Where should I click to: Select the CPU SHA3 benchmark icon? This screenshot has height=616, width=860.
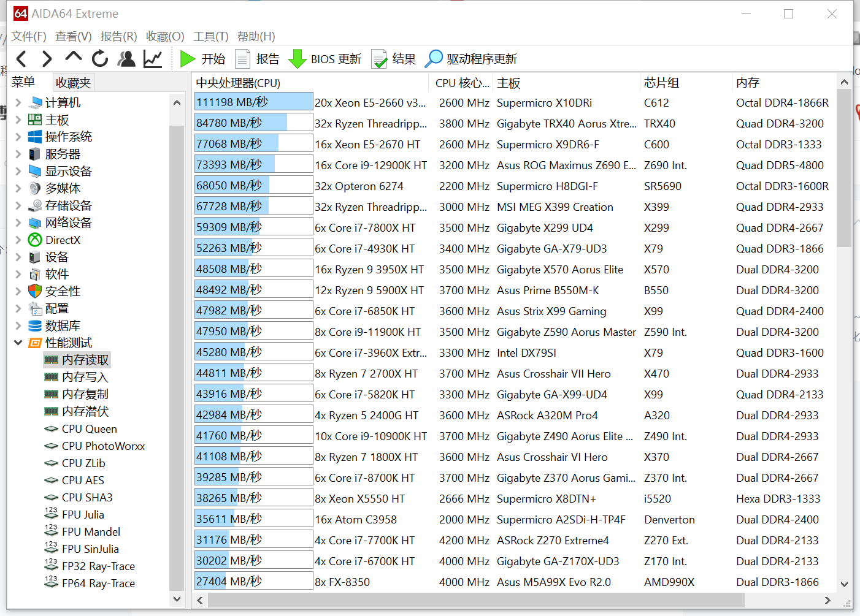(x=52, y=497)
